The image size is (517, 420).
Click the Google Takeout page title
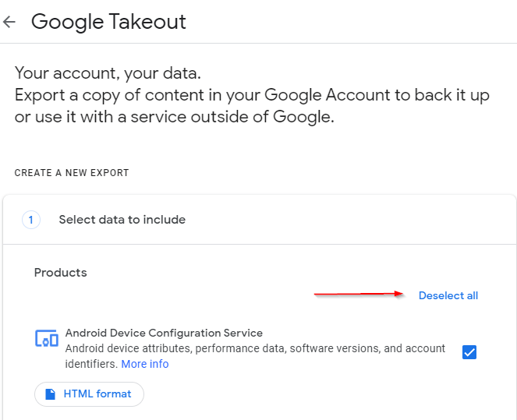click(108, 22)
